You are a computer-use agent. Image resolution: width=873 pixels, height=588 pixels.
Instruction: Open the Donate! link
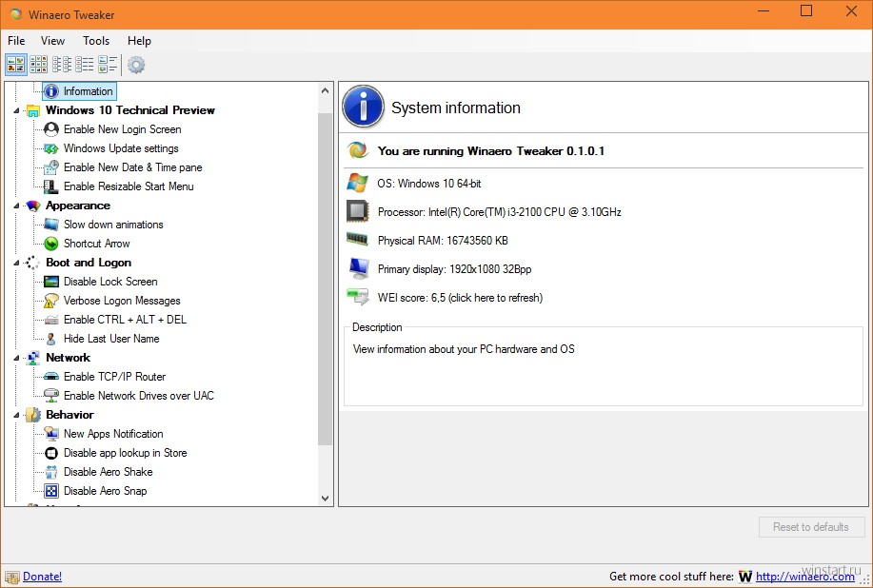pos(42,577)
